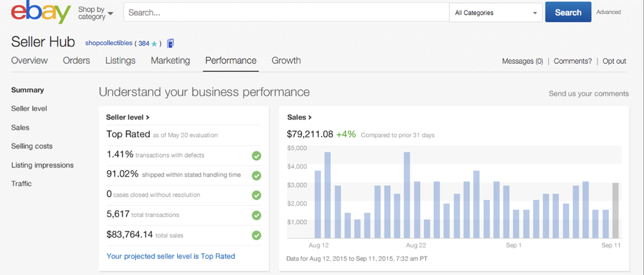This screenshot has width=644, height=275.
Task: Open Shop by category dropdown
Action: coord(96,13)
